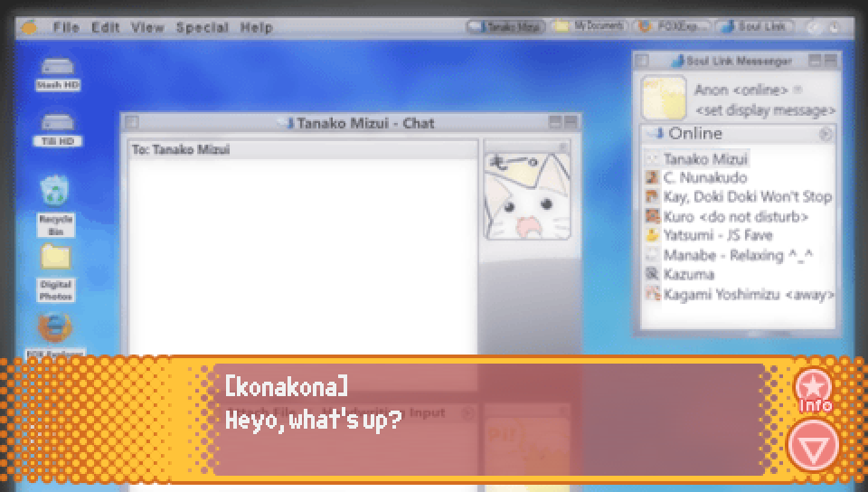The height and width of the screenshot is (492, 868).
Task: Open the Help menu
Action: 256,27
